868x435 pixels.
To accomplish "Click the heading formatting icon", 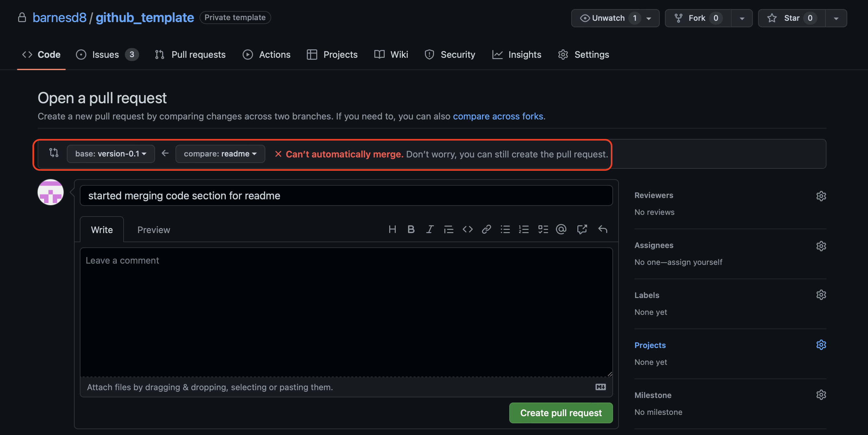I will (392, 229).
